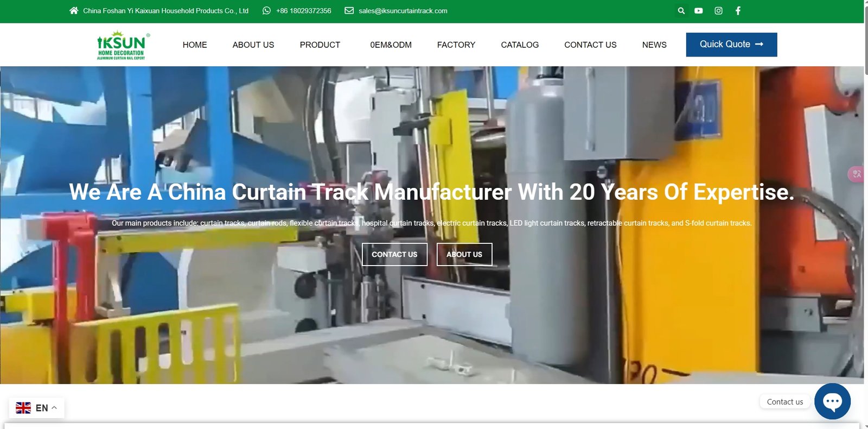Open the chat bubble widget

click(832, 401)
